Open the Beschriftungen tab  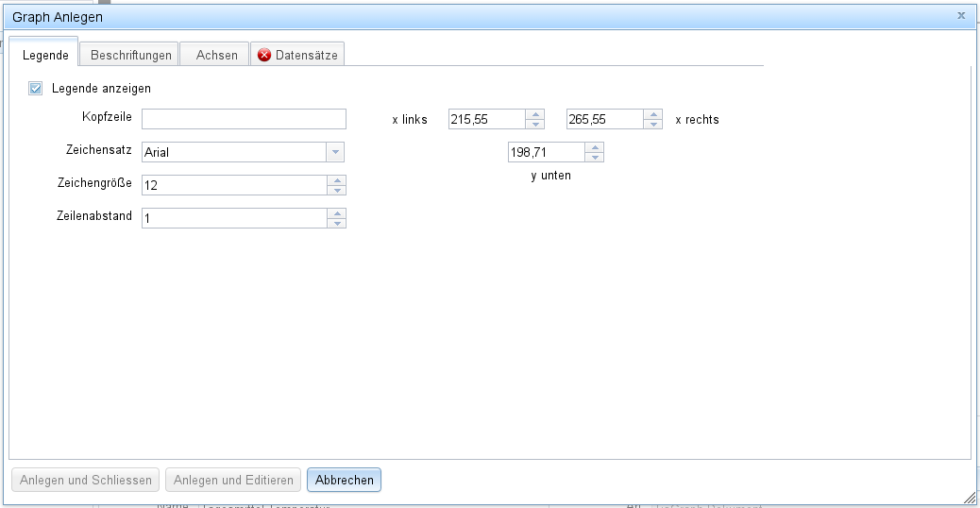coord(130,55)
